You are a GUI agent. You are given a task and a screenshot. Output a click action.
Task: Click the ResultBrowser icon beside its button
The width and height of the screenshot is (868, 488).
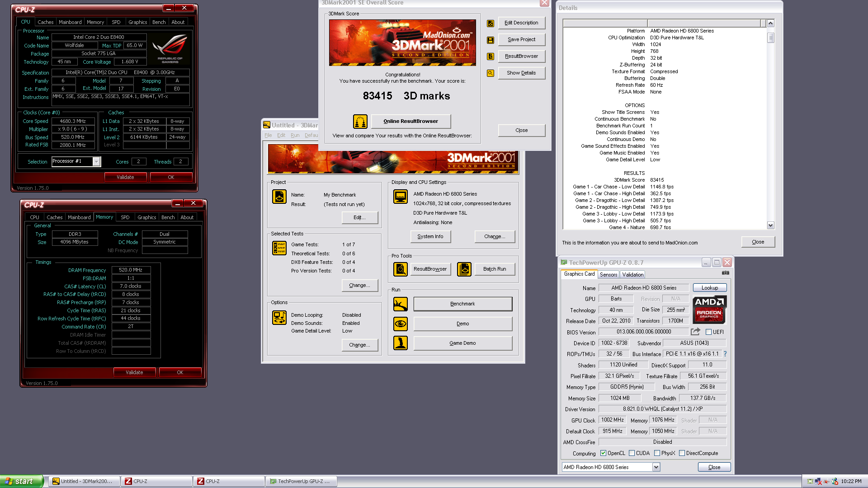(x=491, y=56)
